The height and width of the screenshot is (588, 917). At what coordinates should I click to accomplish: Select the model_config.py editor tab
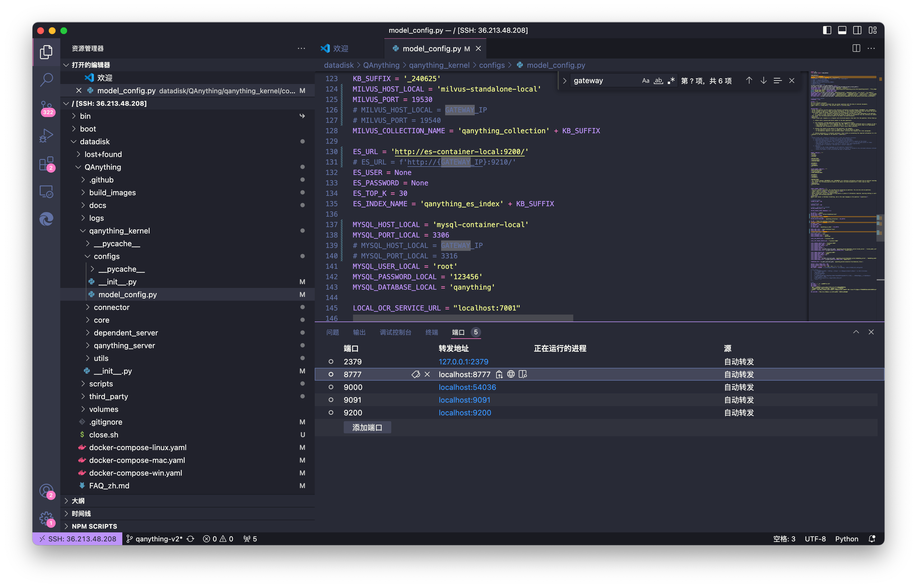(x=435, y=48)
